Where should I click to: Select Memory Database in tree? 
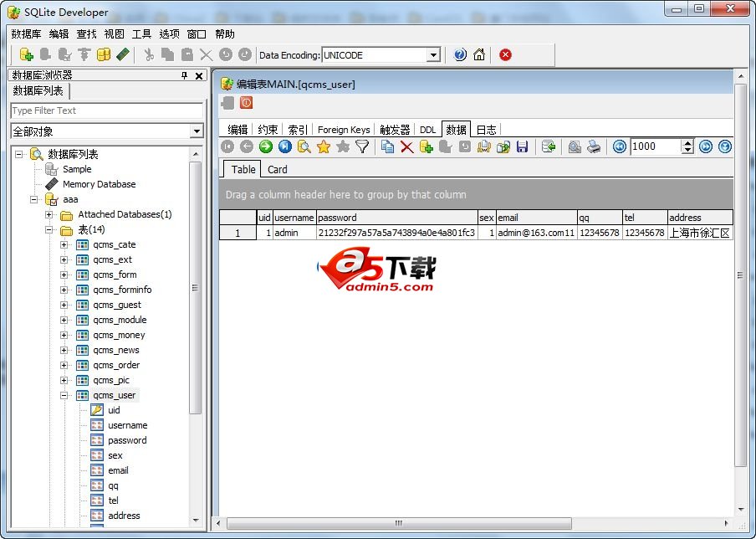coord(99,184)
